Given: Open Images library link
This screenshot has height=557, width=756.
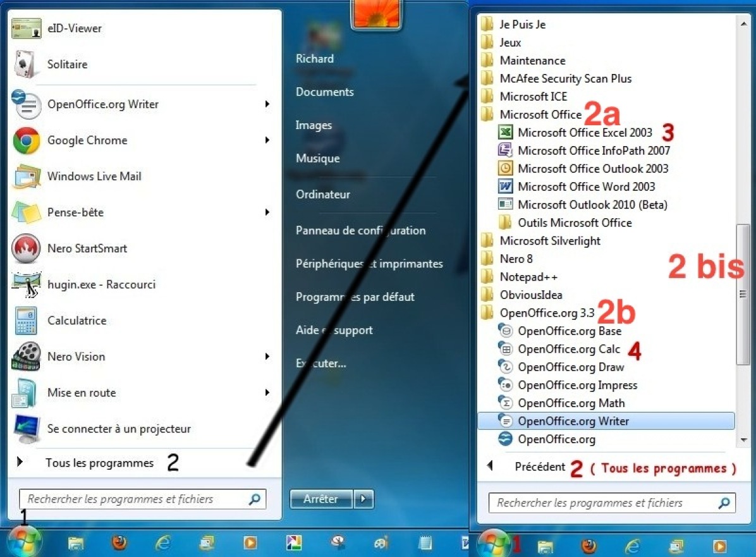Looking at the screenshot, I should click(x=314, y=125).
